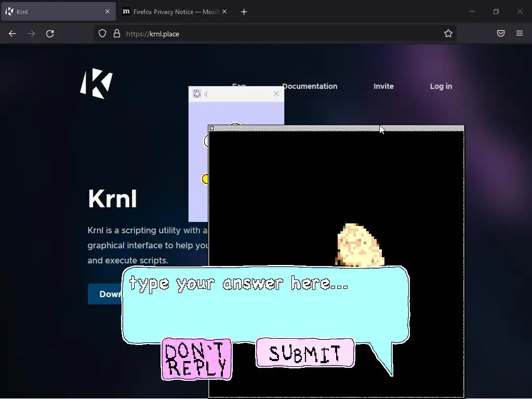Viewport: 532px width, 399px height.
Task: Open the Invite nav link
Action: click(384, 86)
